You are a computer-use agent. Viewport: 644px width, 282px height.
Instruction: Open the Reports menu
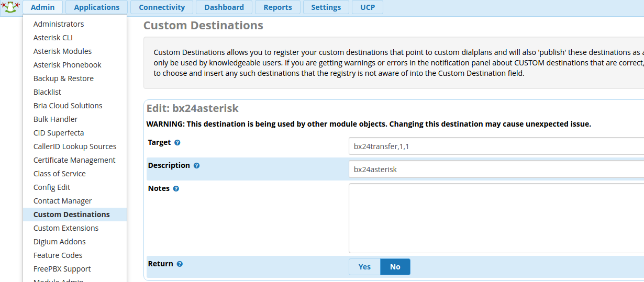pyautogui.click(x=278, y=7)
